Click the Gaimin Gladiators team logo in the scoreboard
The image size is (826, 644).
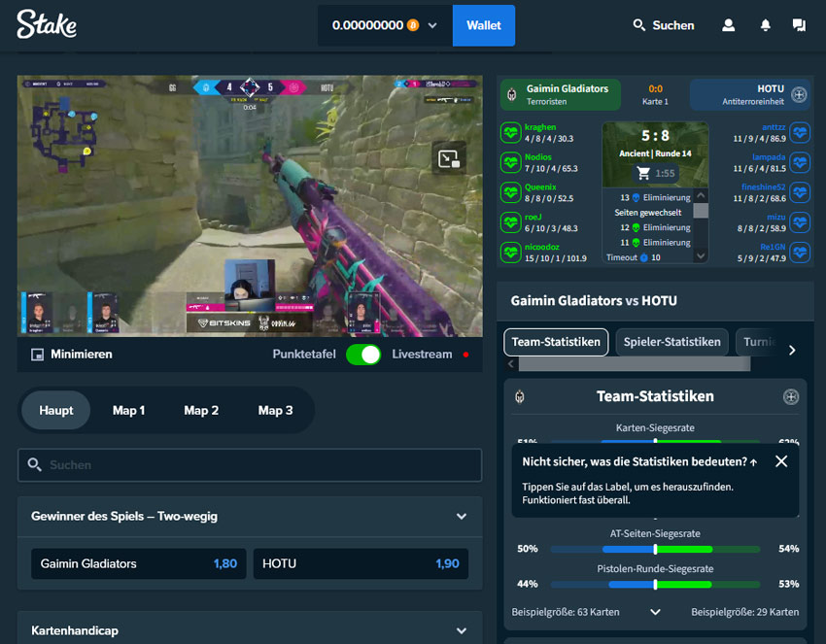pyautogui.click(x=511, y=95)
